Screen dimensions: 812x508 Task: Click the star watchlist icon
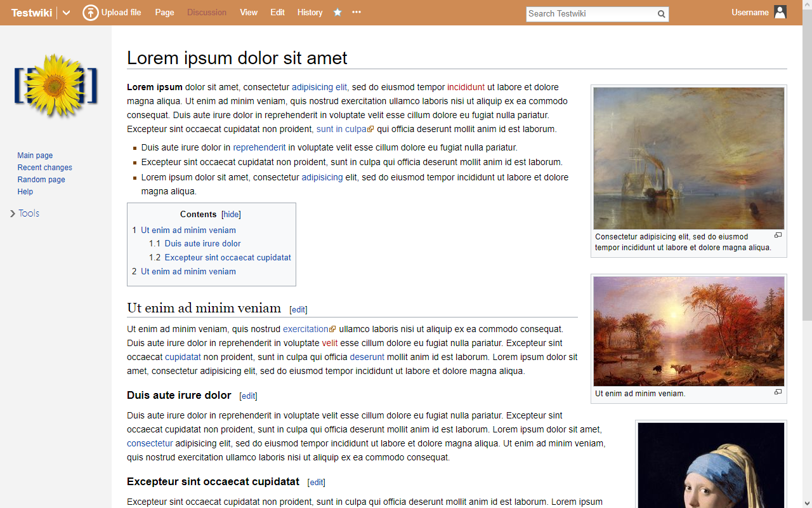pyautogui.click(x=337, y=13)
